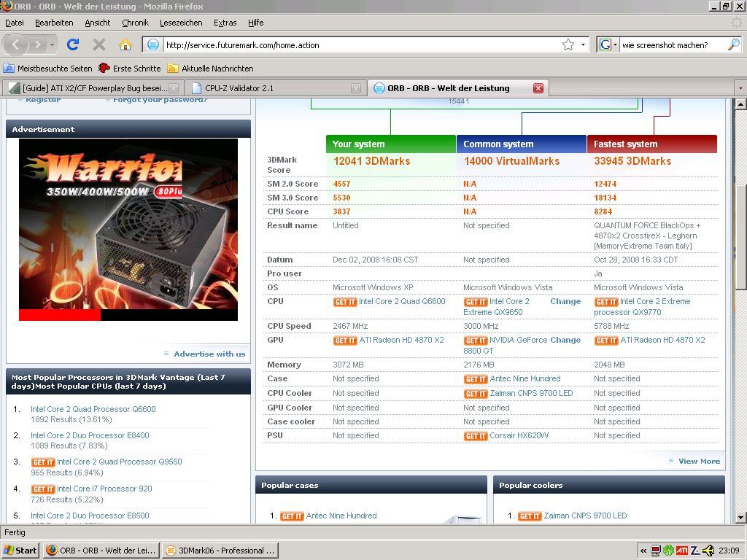
Task: Click GET IT beside Core 2 Extreme QX9650
Action: click(x=476, y=302)
